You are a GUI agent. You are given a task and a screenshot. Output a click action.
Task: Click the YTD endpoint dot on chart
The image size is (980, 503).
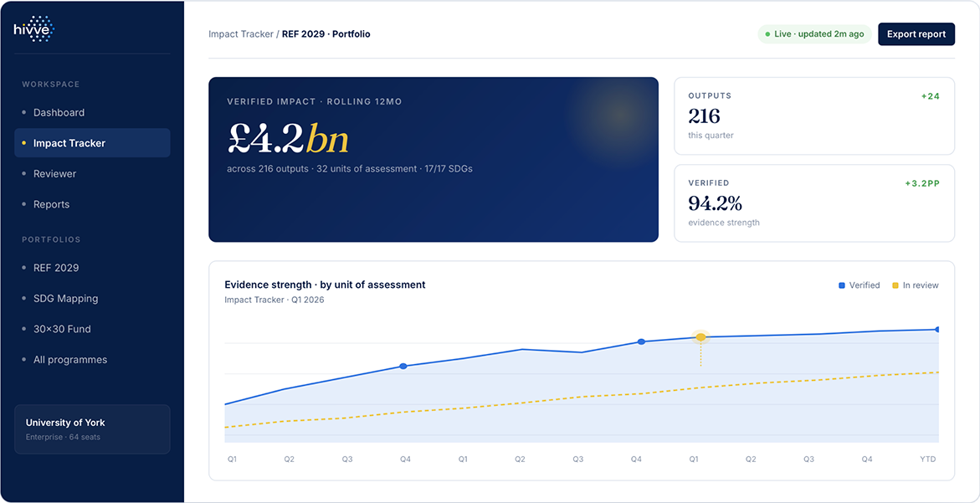(937, 329)
